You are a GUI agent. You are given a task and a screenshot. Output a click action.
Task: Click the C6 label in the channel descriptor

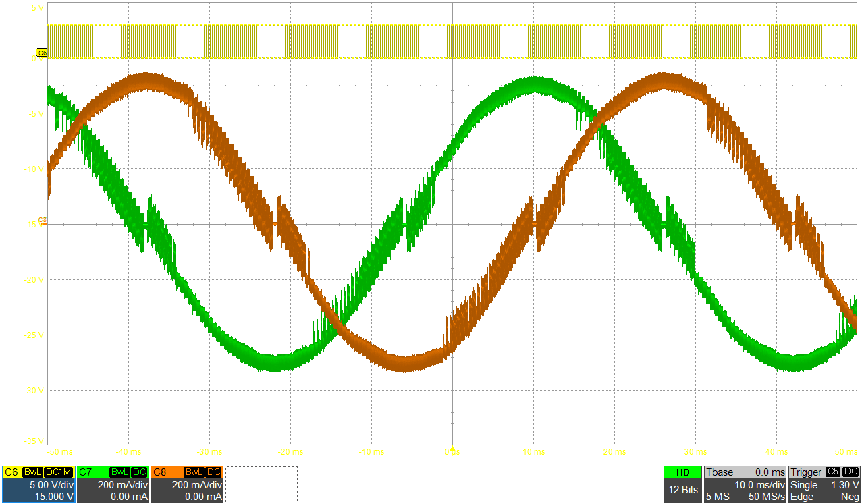[11, 472]
